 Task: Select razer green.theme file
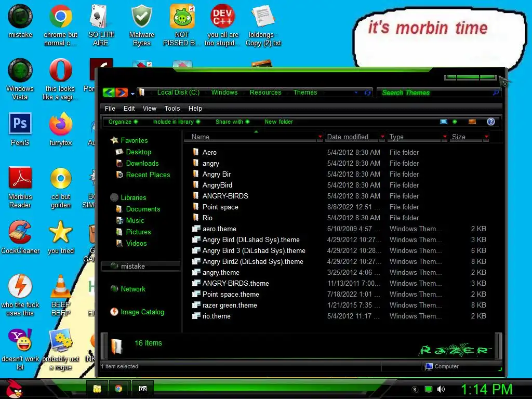(224, 305)
